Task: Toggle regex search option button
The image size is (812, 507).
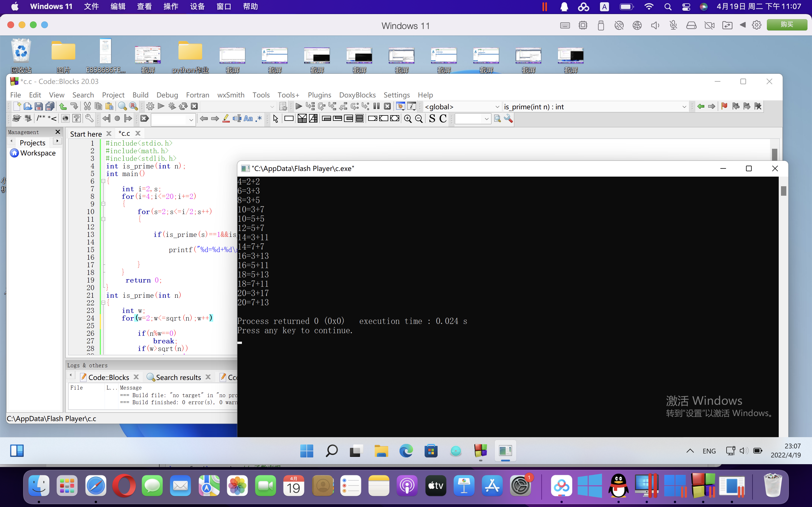Action: tap(258, 119)
